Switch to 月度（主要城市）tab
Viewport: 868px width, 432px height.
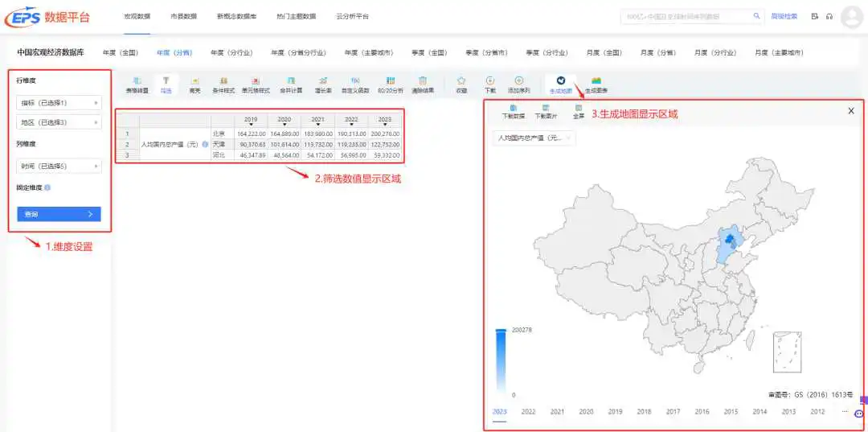[779, 53]
